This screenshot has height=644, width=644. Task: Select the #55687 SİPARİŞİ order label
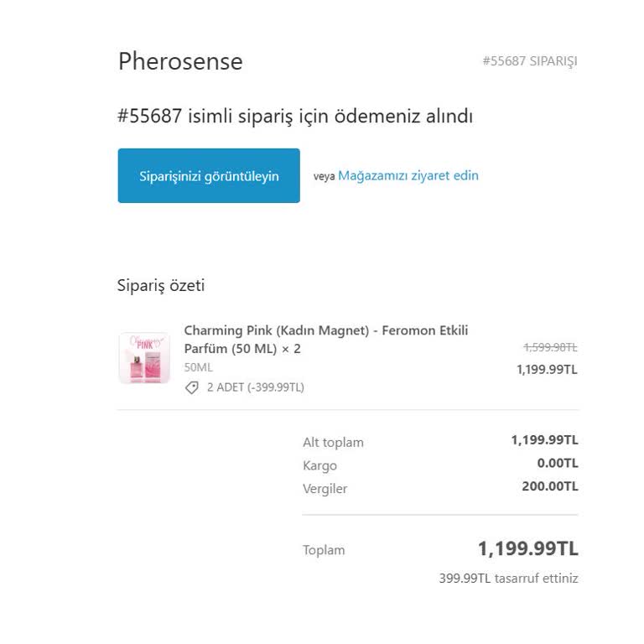[529, 61]
